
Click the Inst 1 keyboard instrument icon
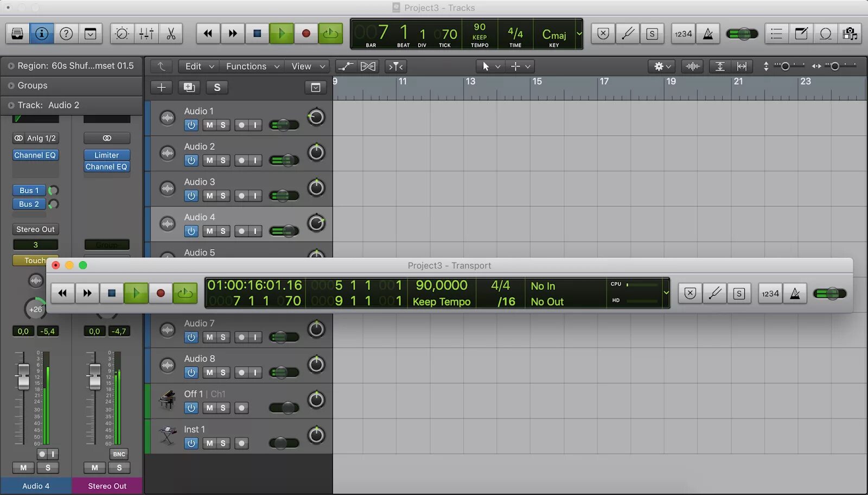[x=167, y=435]
